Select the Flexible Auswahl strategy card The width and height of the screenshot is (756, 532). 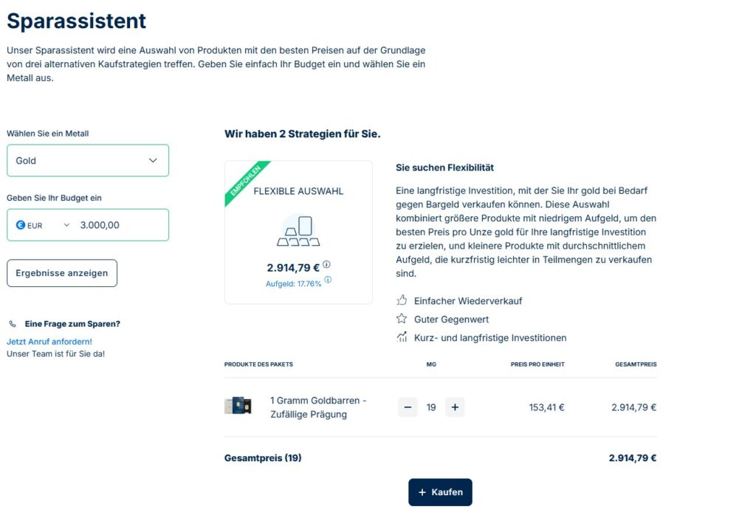tap(298, 232)
